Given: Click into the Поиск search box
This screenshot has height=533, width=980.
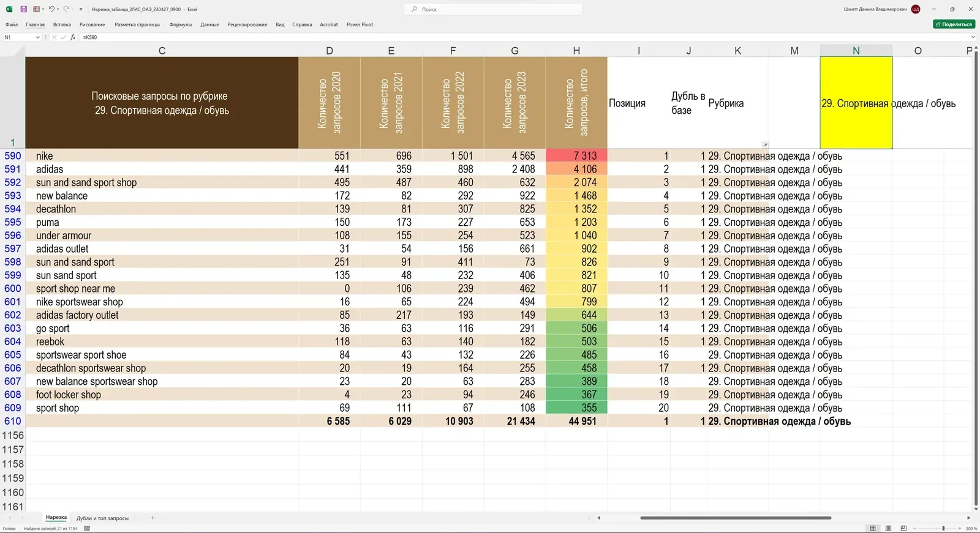Looking at the screenshot, I should [x=493, y=9].
